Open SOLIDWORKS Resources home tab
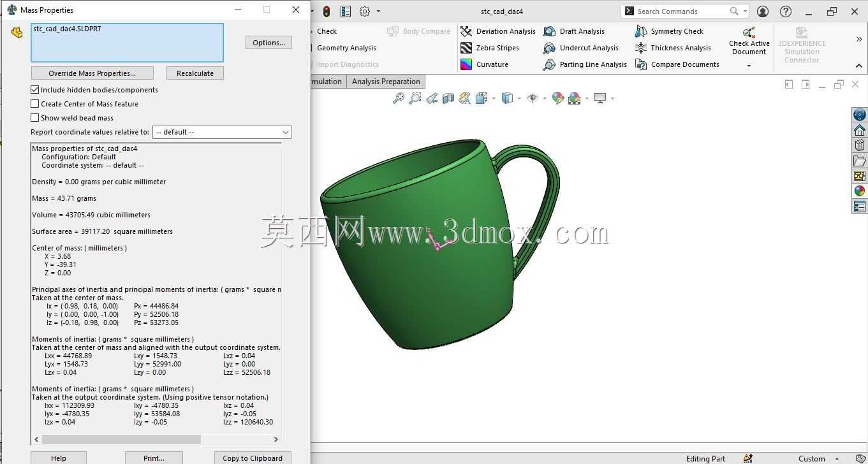868x464 pixels. 860,130
